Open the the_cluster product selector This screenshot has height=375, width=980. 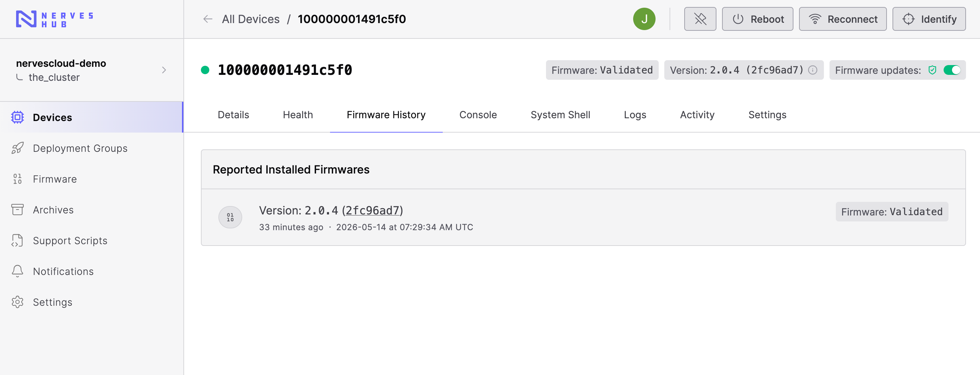pos(54,77)
